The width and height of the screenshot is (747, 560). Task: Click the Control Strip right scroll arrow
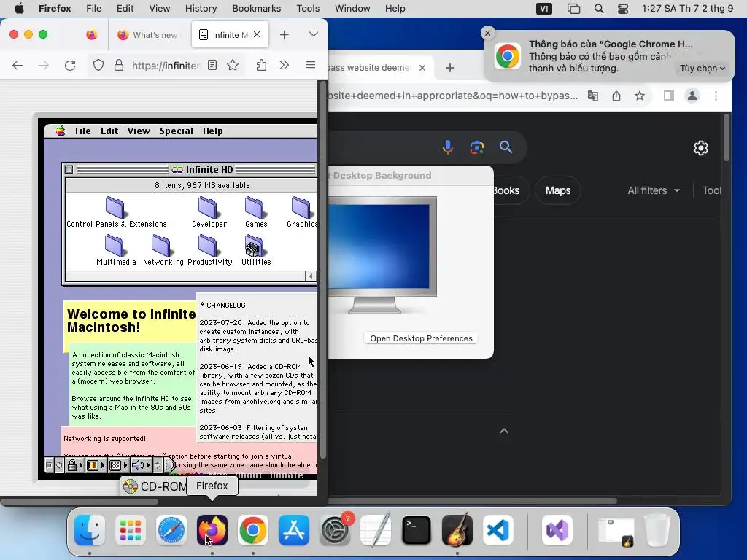click(x=158, y=465)
